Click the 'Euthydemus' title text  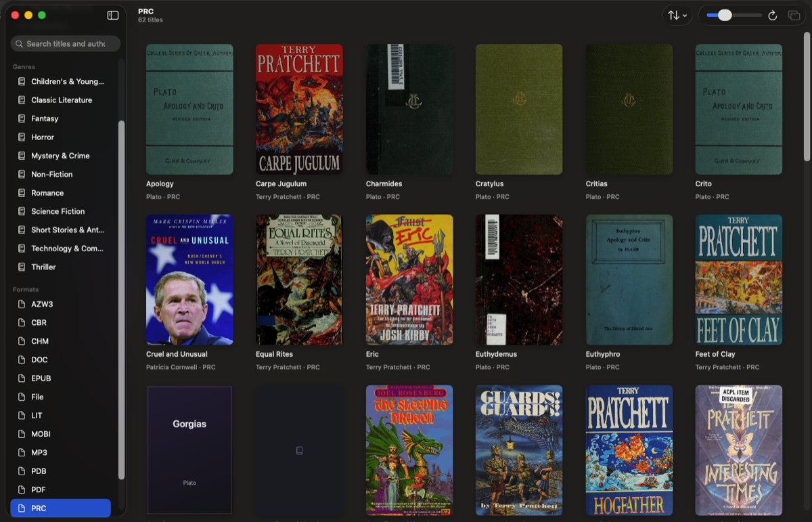[496, 354]
